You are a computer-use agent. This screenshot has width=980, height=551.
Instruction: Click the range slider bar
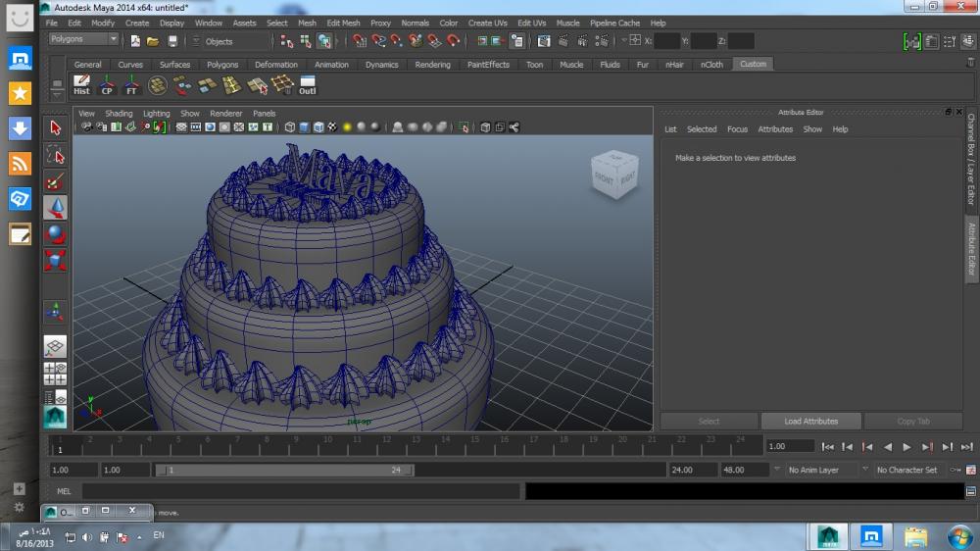[x=284, y=470]
